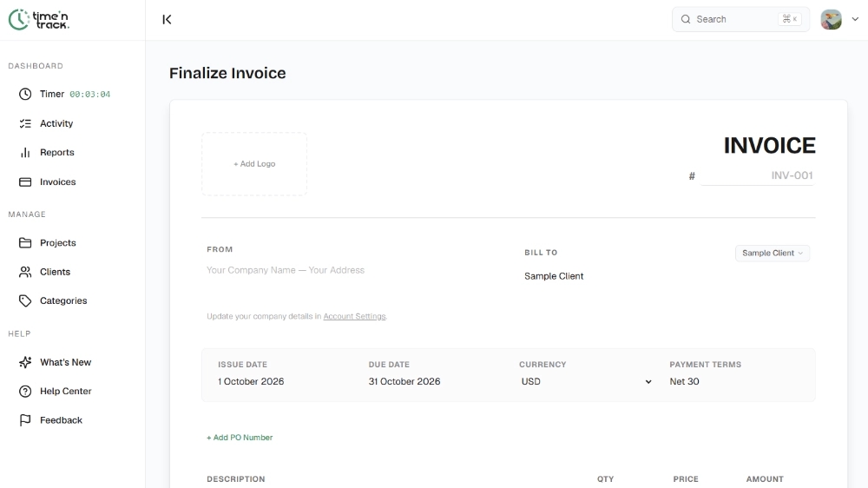Image resolution: width=868 pixels, height=488 pixels.
Task: Open the Sample Client selector dropdown
Action: click(773, 254)
